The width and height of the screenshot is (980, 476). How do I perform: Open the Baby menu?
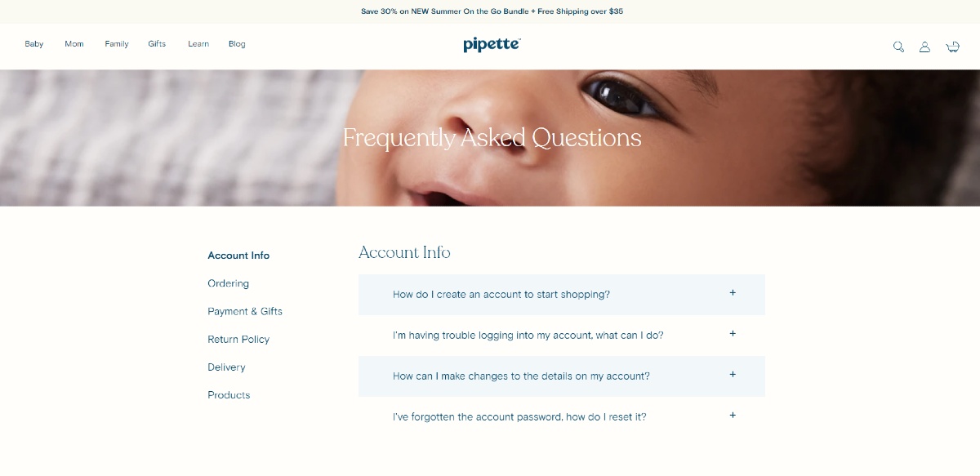pyautogui.click(x=34, y=44)
